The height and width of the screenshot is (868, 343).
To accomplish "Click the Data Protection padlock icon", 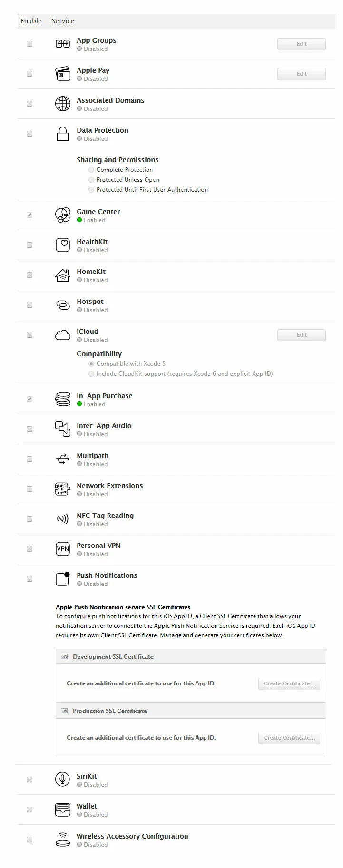I will tap(63, 134).
